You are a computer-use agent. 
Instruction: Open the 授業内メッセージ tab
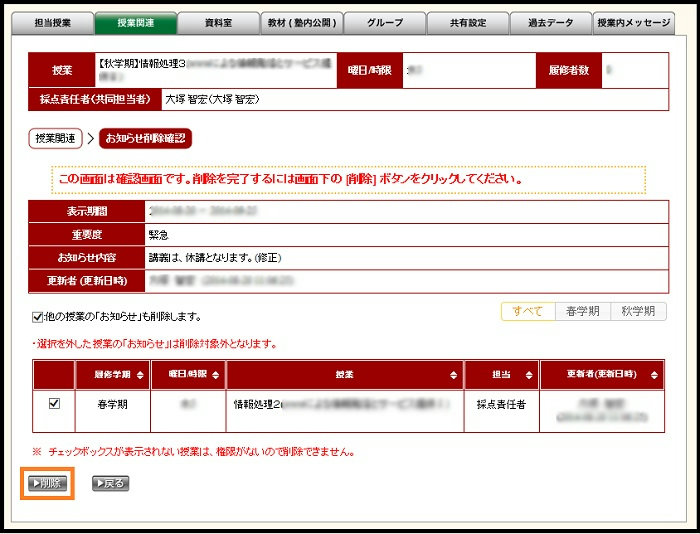point(634,22)
